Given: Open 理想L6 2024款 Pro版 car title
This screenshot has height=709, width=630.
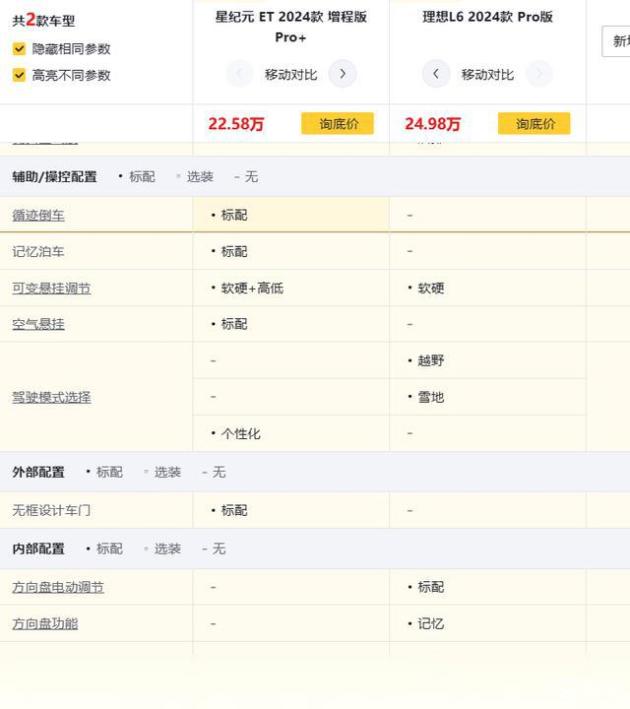Looking at the screenshot, I should click(x=487, y=17).
